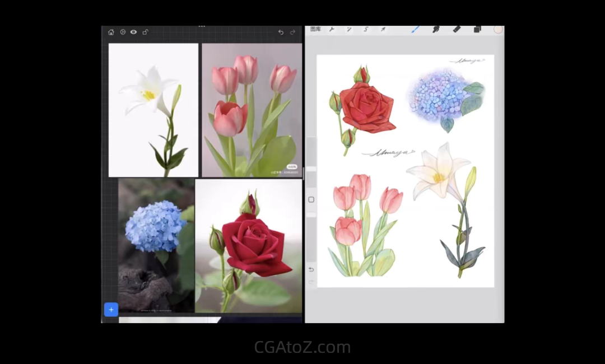Open the active color circle
Viewport: 605px width, 364px height.
click(498, 29)
